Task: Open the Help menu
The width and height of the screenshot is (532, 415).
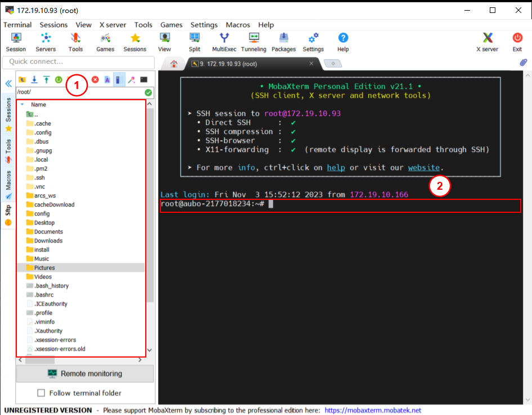Action: [266, 25]
